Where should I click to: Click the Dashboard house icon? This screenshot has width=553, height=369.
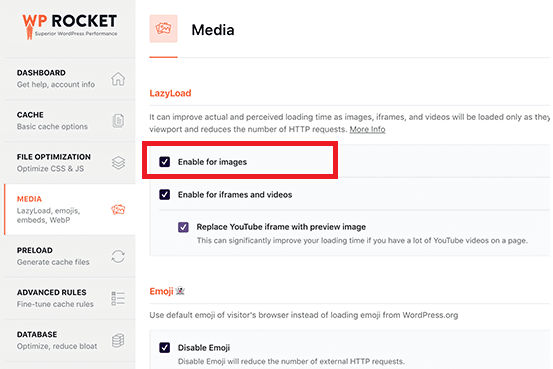point(118,79)
